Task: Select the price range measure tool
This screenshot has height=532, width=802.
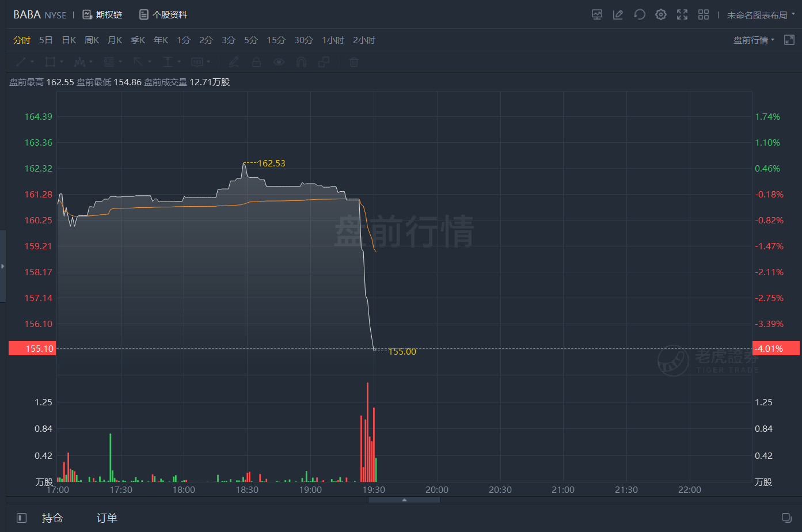Action: click(168, 62)
